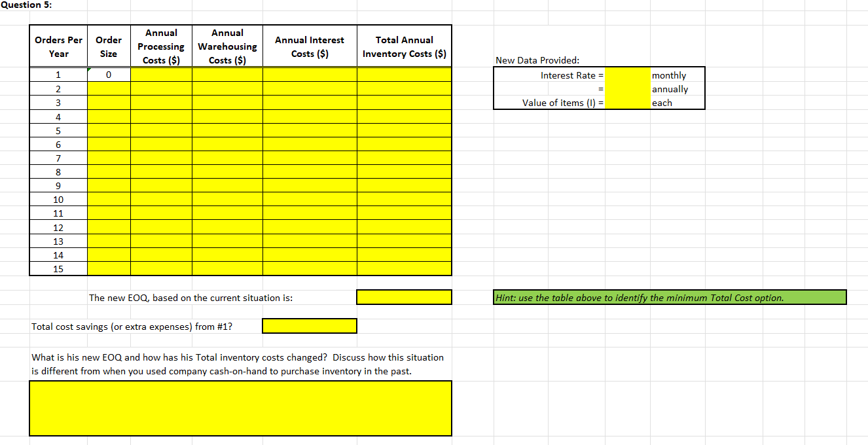
Task: Select Orders Per Year cell with value 8
Action: pyautogui.click(x=58, y=171)
